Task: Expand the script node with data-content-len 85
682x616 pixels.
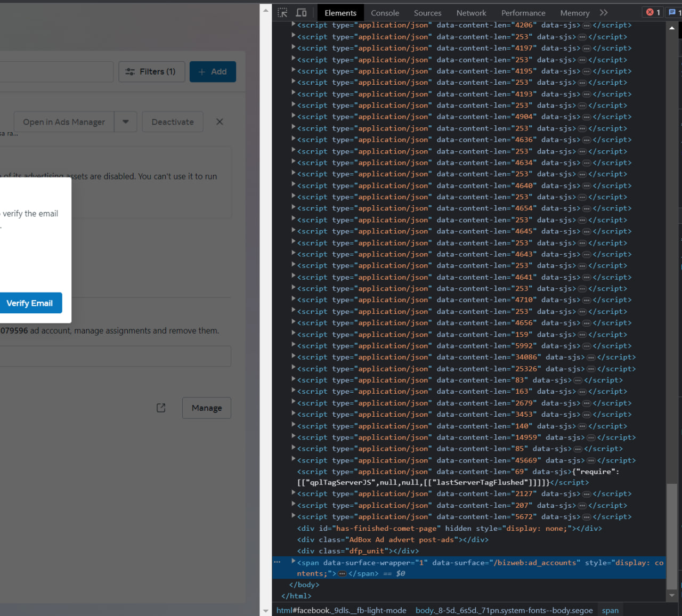Action: coord(293,448)
